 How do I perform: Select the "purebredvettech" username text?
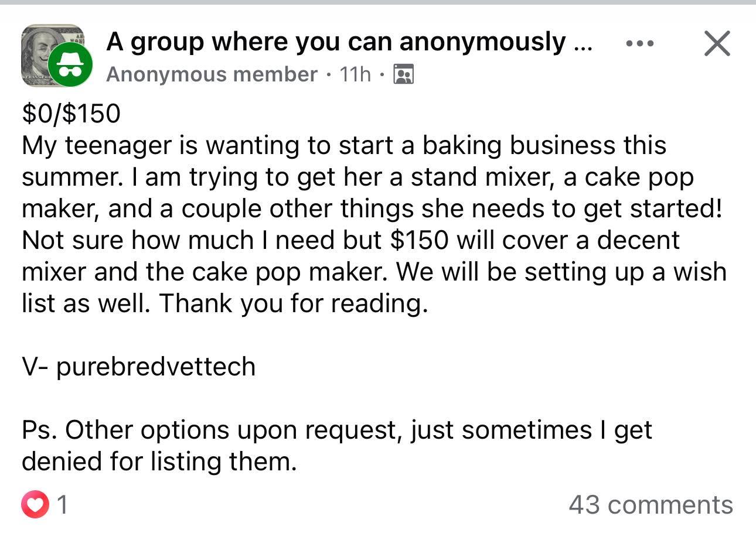pyautogui.click(x=156, y=367)
